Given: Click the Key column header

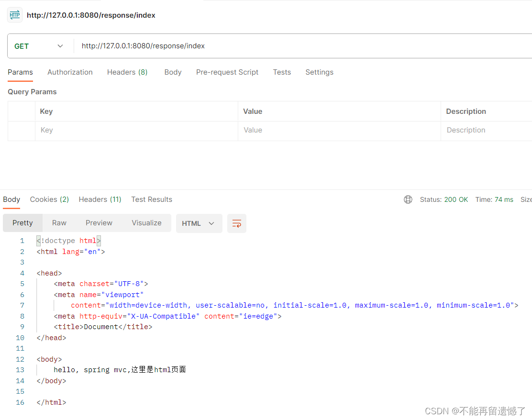Looking at the screenshot, I should pos(46,111).
